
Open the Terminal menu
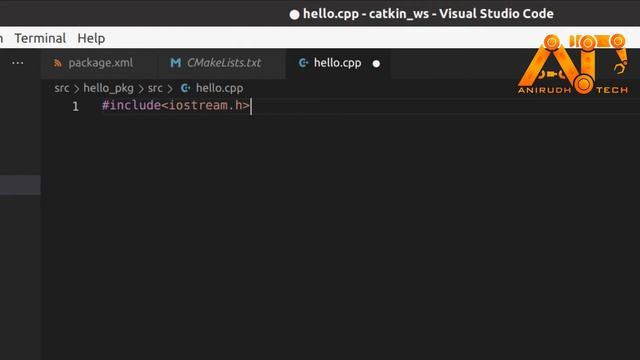(x=40, y=38)
